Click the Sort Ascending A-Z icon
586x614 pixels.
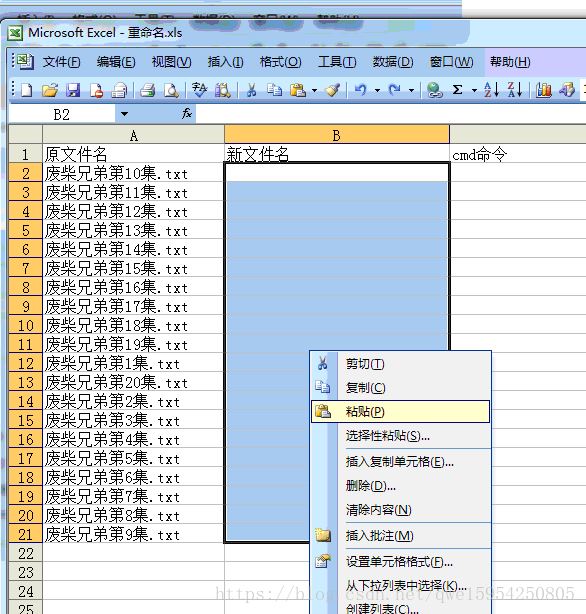(491, 90)
